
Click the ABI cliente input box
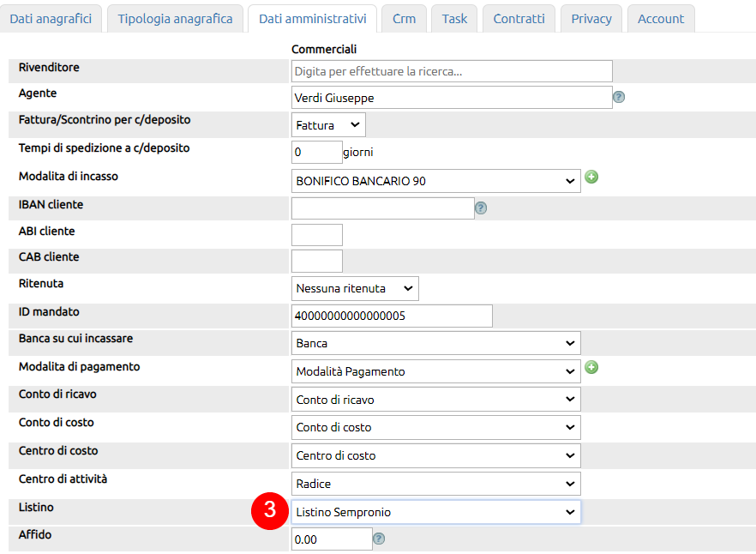[317, 235]
